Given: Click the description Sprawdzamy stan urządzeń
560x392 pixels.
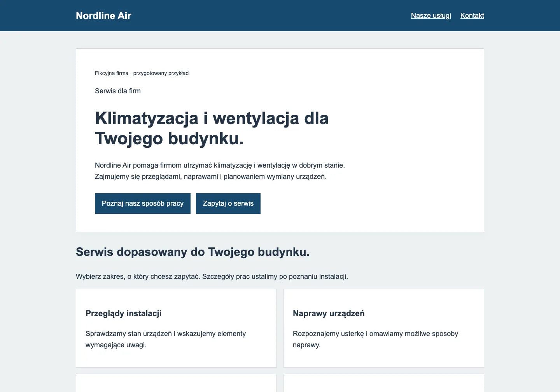Looking at the screenshot, I should coord(166,339).
